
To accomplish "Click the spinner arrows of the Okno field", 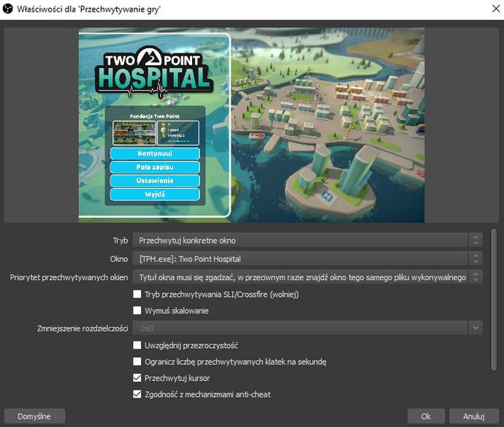I will (x=476, y=258).
